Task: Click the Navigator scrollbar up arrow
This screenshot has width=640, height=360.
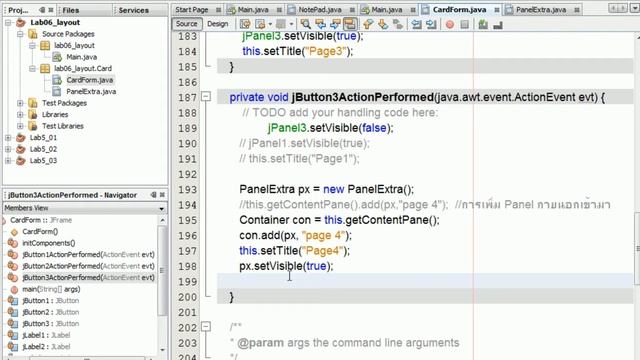Action: pyautogui.click(x=162, y=220)
